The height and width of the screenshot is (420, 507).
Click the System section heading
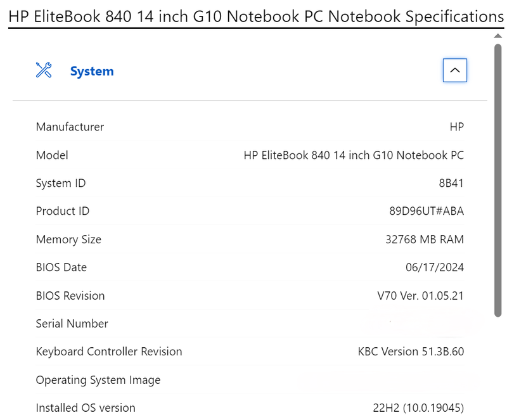pos(92,71)
